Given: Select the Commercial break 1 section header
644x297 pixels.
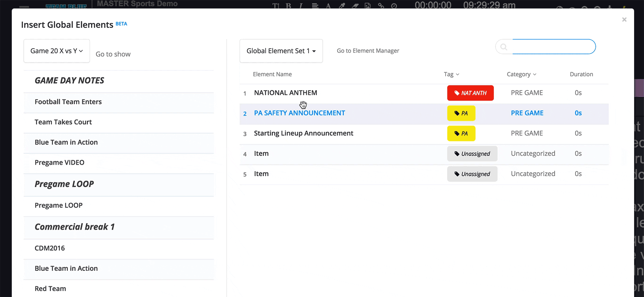Looking at the screenshot, I should tap(74, 227).
